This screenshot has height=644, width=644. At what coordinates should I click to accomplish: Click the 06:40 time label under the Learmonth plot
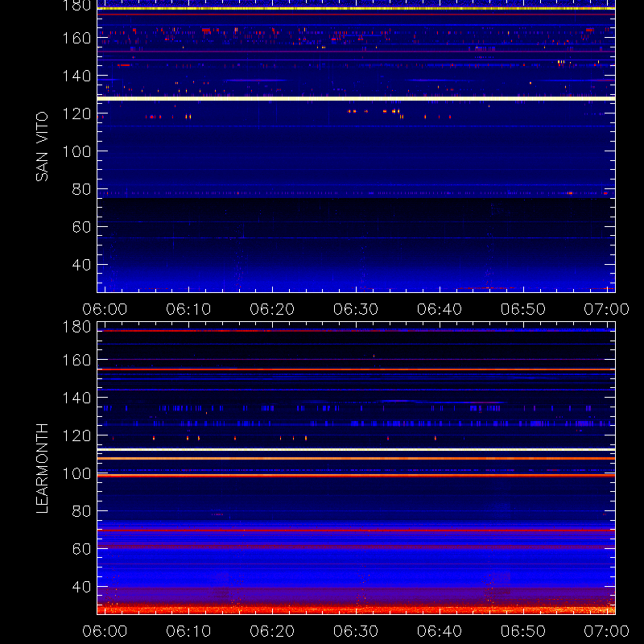pyautogui.click(x=440, y=631)
